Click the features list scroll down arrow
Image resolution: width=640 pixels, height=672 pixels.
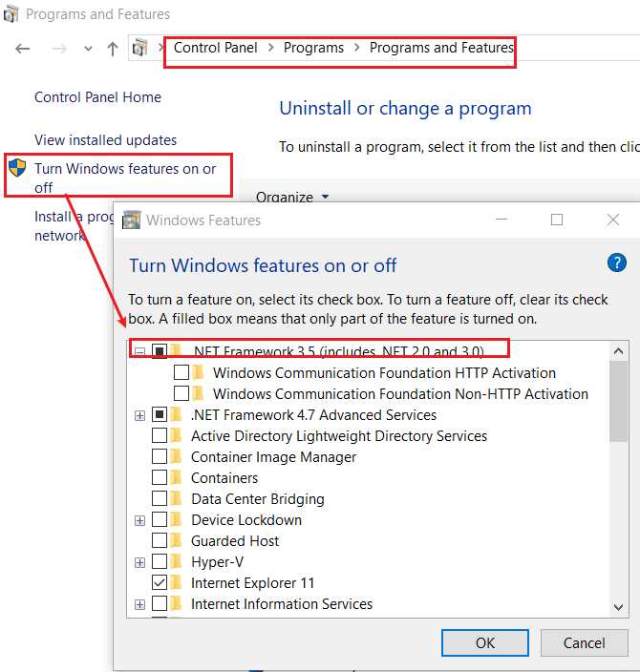pyautogui.click(x=619, y=607)
